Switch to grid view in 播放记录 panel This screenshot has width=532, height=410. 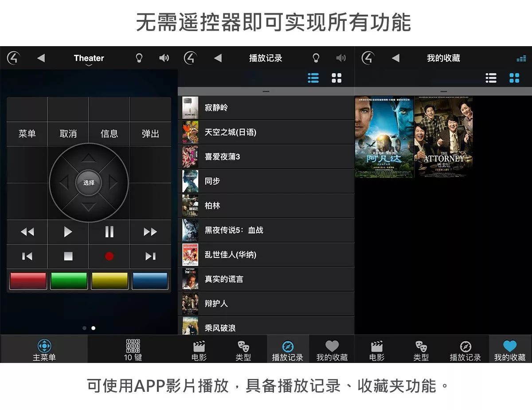[x=336, y=78]
